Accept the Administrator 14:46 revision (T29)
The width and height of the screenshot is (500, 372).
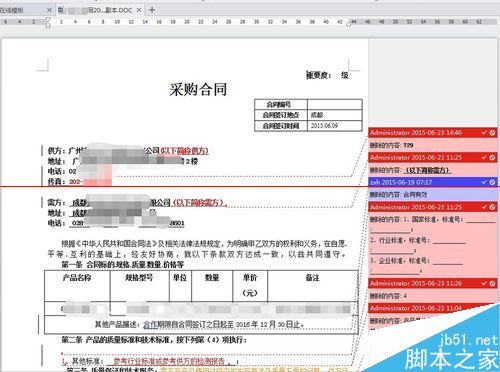coord(484,133)
